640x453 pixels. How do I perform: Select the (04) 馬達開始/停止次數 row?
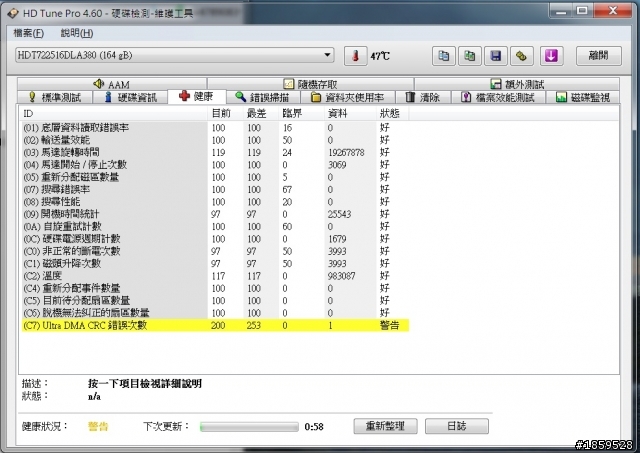215,165
